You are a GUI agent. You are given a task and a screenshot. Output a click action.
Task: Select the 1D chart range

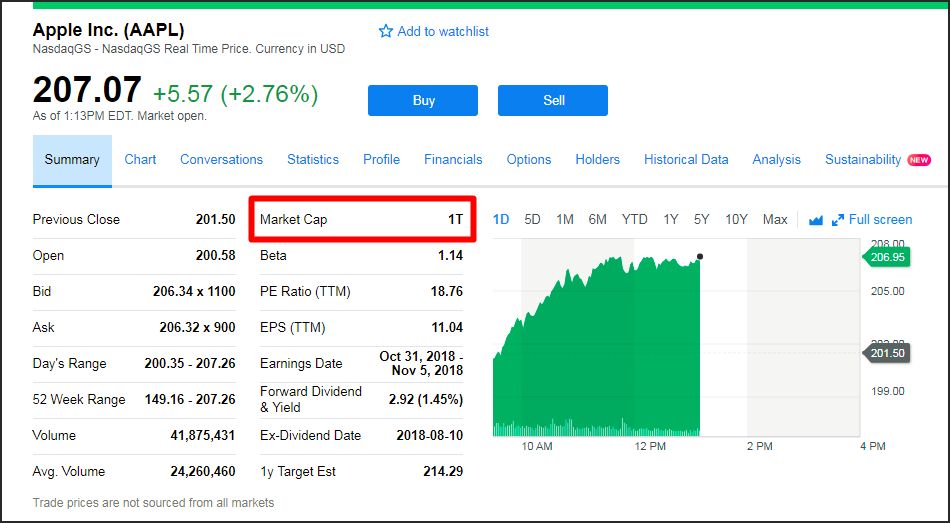501,219
